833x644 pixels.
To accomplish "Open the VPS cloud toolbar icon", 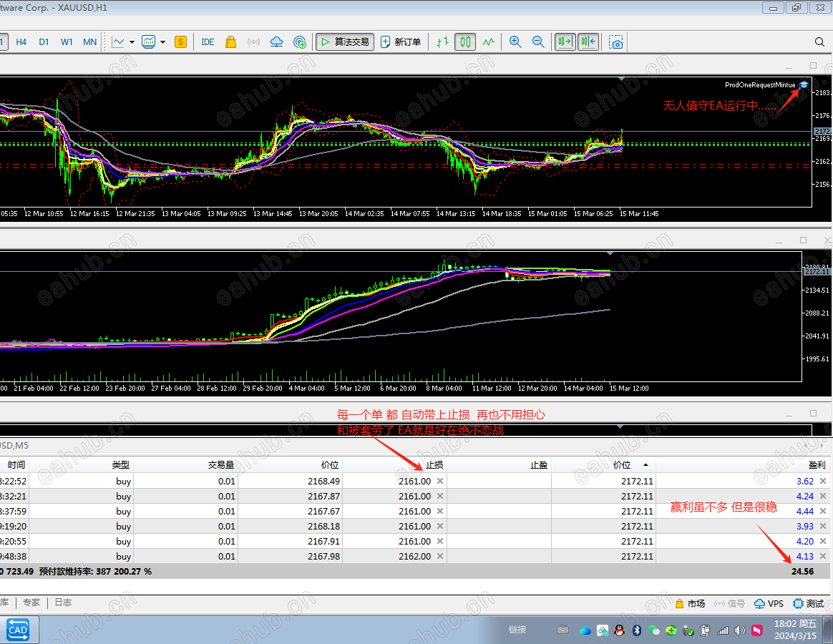I will click(x=277, y=42).
